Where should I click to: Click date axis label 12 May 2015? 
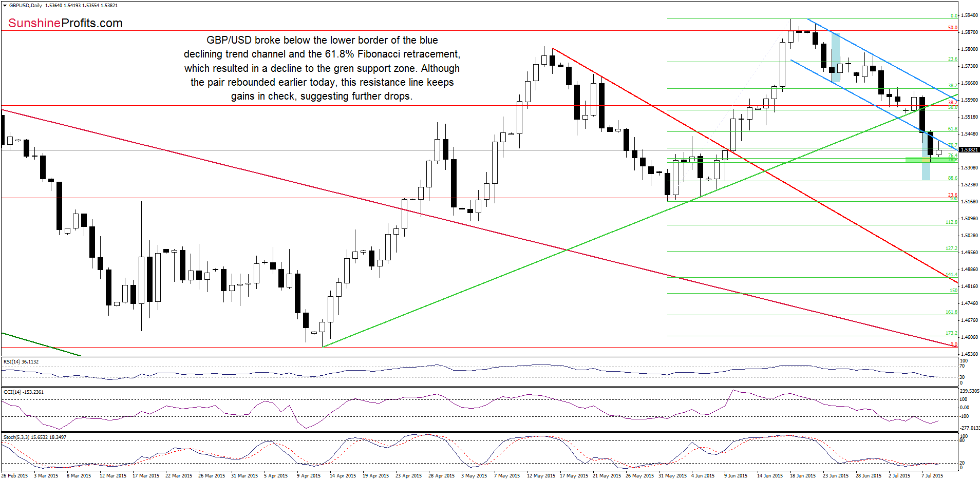(x=541, y=476)
